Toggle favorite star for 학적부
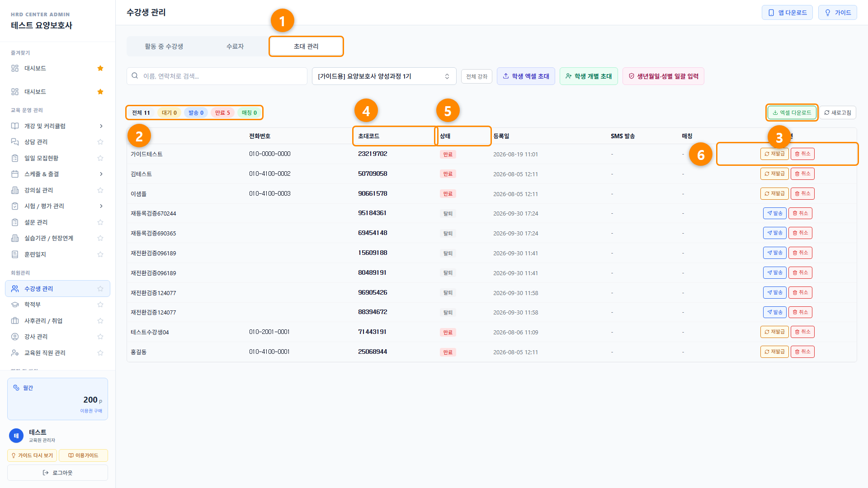This screenshot has width=868, height=488. 100,305
